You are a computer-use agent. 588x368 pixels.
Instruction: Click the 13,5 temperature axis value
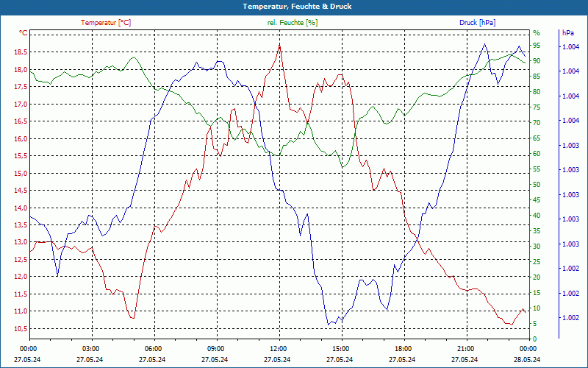pos(21,225)
